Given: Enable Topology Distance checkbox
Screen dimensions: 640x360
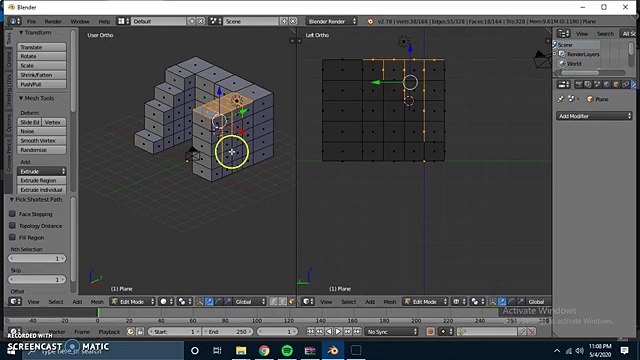Looking at the screenshot, I should 12,225.
